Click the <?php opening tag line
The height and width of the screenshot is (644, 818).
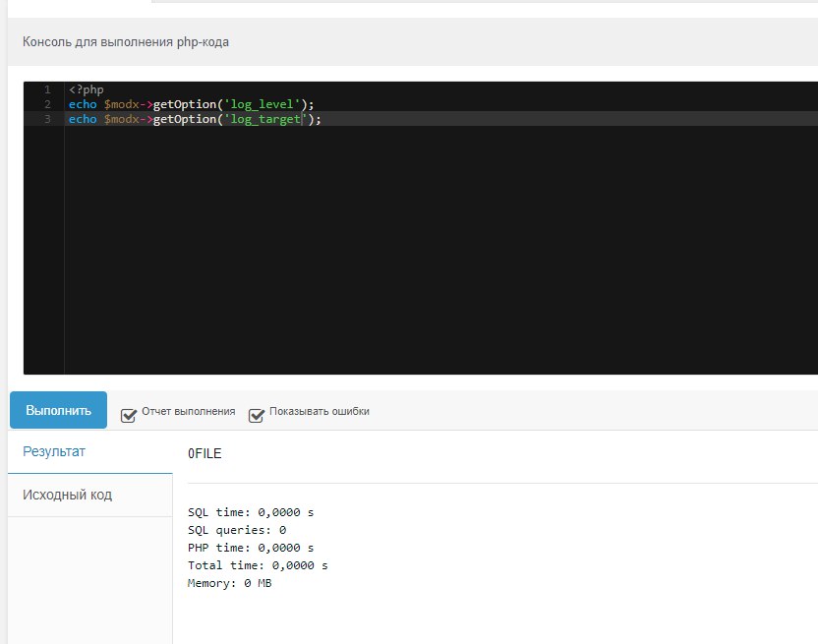click(87, 89)
